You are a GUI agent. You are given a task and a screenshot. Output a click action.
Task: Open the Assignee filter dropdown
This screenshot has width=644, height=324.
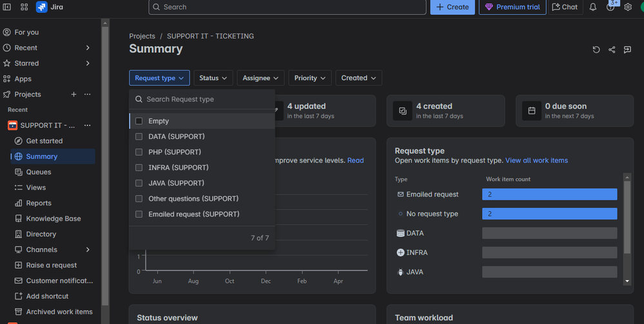pyautogui.click(x=260, y=78)
